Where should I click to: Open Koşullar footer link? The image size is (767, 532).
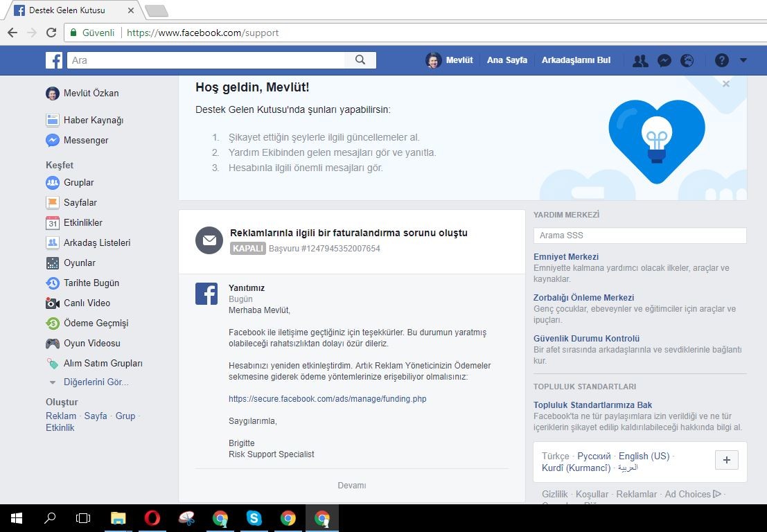coord(592,495)
